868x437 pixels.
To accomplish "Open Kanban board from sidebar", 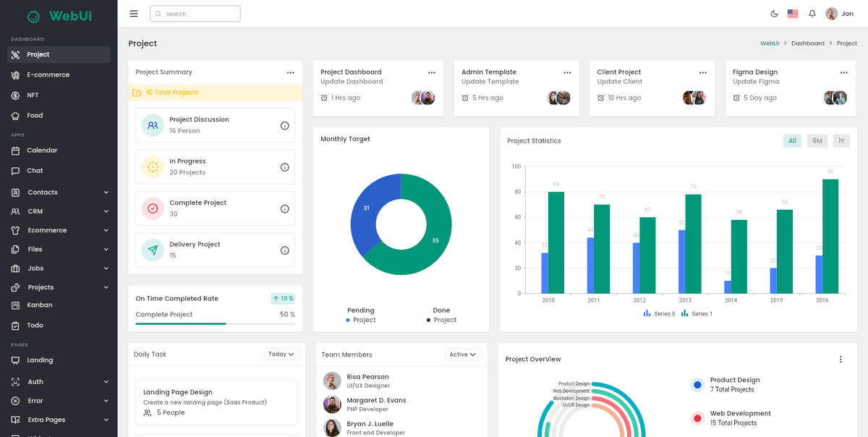I will pyautogui.click(x=59, y=305).
